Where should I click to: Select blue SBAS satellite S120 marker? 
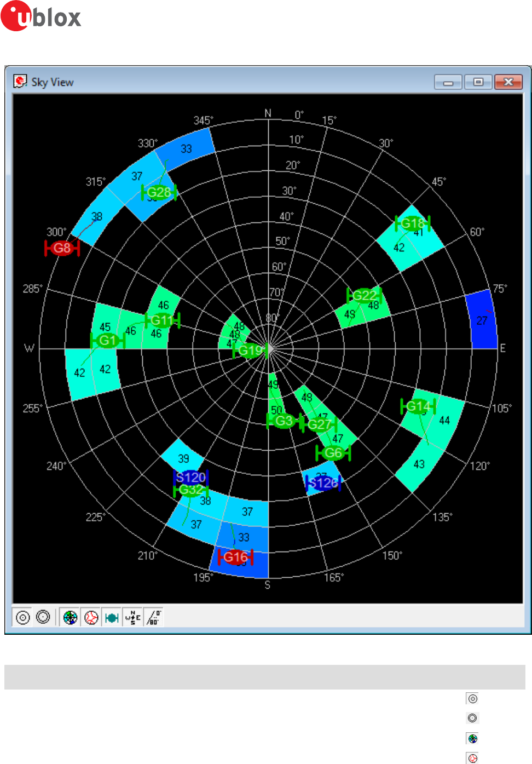click(190, 477)
